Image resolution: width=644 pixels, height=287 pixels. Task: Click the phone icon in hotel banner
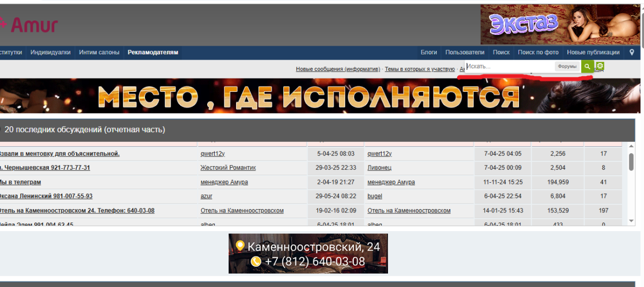pyautogui.click(x=256, y=261)
